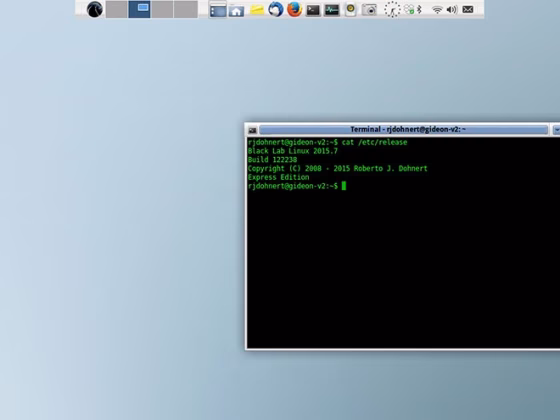Switch to the fourth workspace
The height and width of the screenshot is (420, 560).
pos(186,9)
